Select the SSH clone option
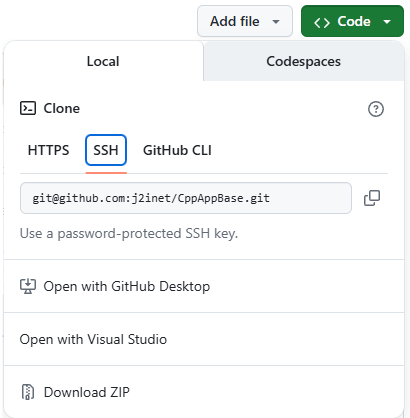This screenshot has width=410, height=418. [106, 150]
